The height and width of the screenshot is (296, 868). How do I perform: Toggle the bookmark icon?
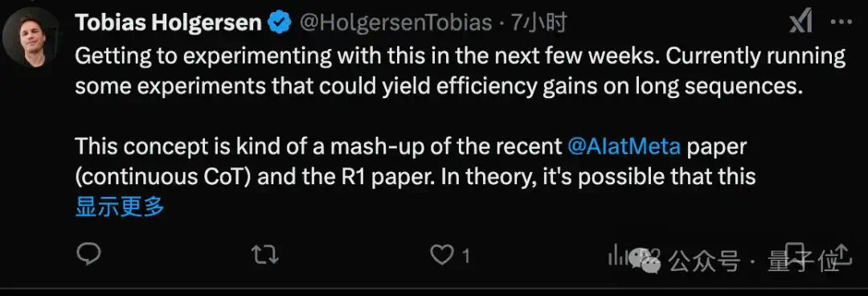795,254
